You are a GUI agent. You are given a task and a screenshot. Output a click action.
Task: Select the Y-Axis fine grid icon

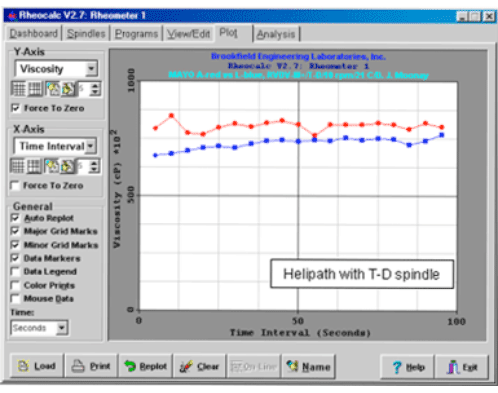coord(19,89)
